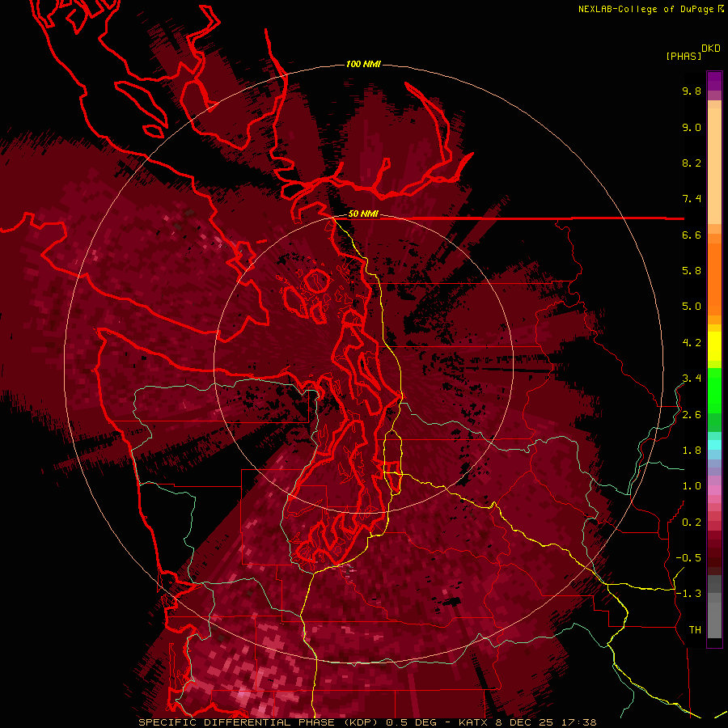
Task: Click '0.5 DEG' tilt in bottom caption
Action: tap(410, 722)
